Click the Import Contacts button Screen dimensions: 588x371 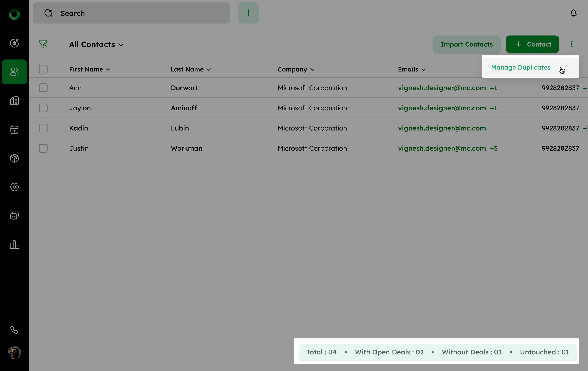click(466, 44)
